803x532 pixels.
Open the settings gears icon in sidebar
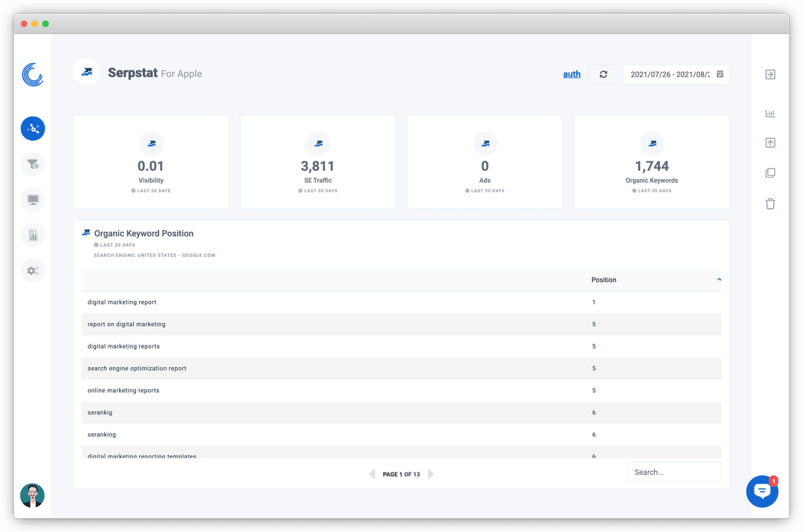coord(33,270)
